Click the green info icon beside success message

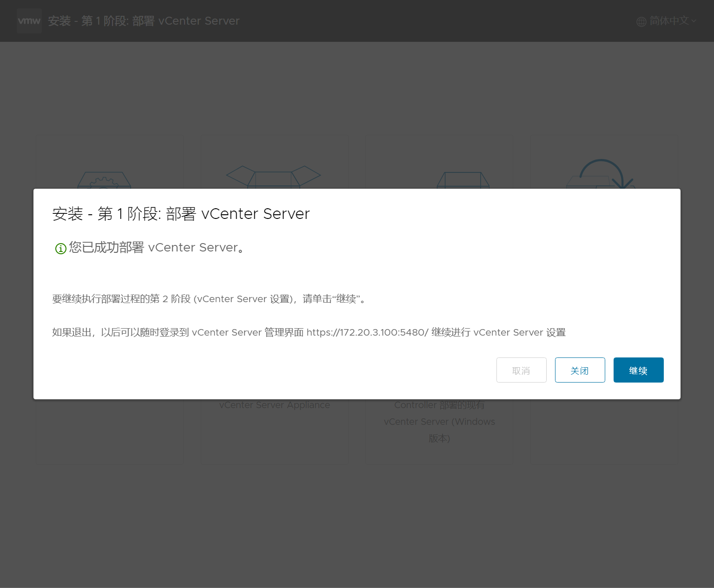point(60,249)
